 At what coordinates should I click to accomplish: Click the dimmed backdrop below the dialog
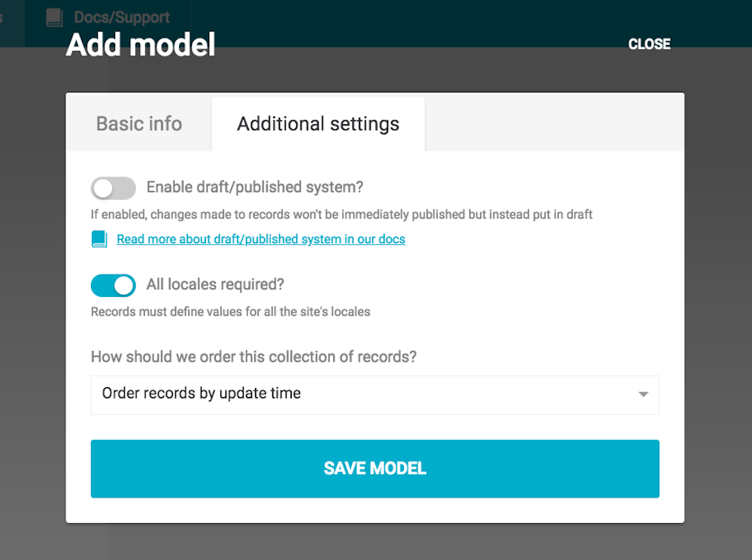(375, 542)
